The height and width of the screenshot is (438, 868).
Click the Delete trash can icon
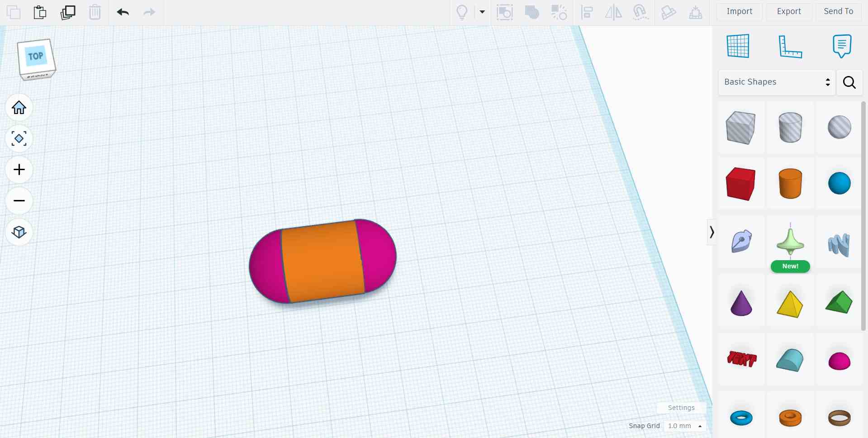point(95,12)
